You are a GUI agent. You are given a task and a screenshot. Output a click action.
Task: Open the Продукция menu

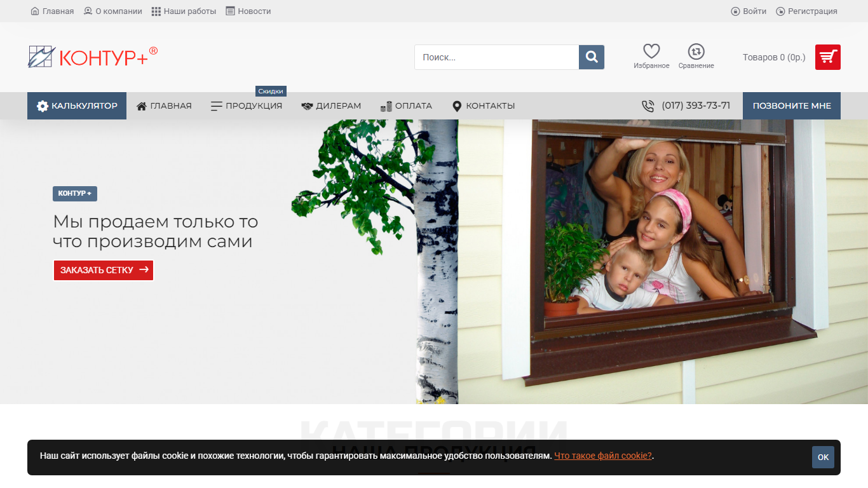(x=247, y=106)
